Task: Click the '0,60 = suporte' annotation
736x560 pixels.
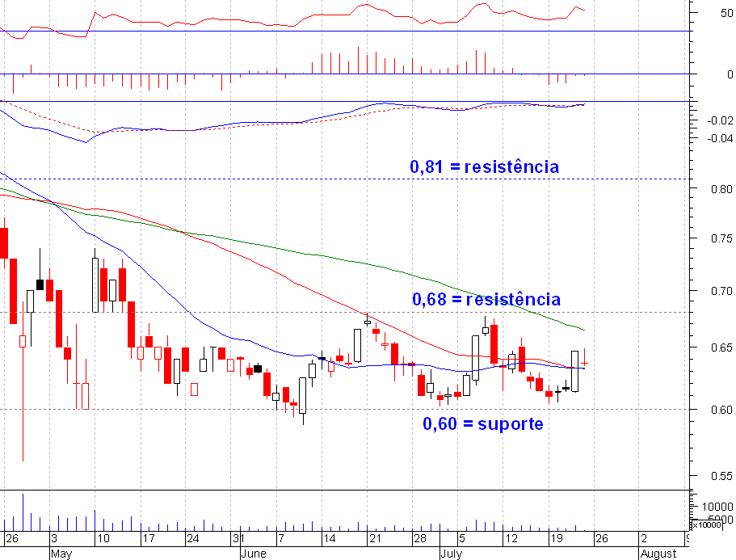Action: tap(483, 423)
